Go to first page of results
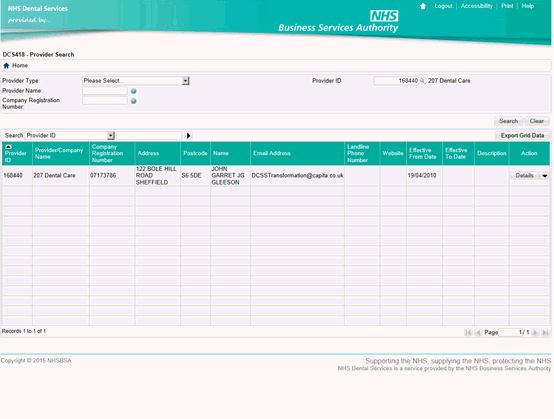554x419 pixels. coord(468,332)
